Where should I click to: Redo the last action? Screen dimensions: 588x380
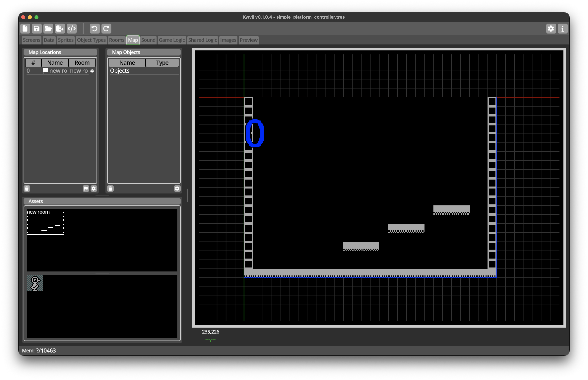click(x=106, y=29)
